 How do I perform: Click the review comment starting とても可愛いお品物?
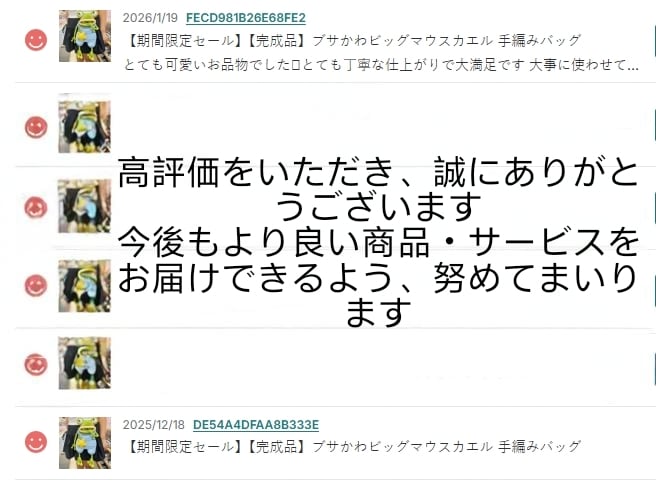pos(381,65)
